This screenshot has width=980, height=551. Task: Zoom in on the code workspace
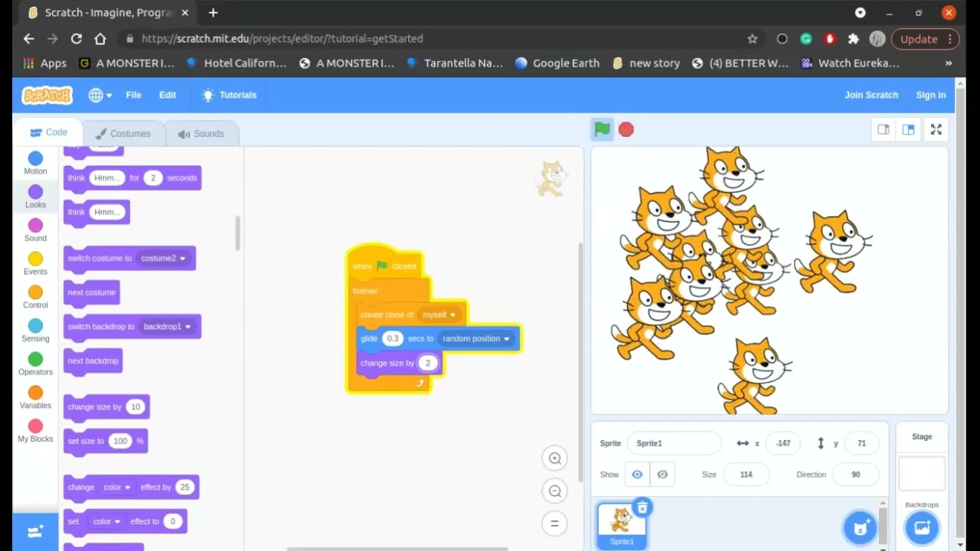(554, 458)
